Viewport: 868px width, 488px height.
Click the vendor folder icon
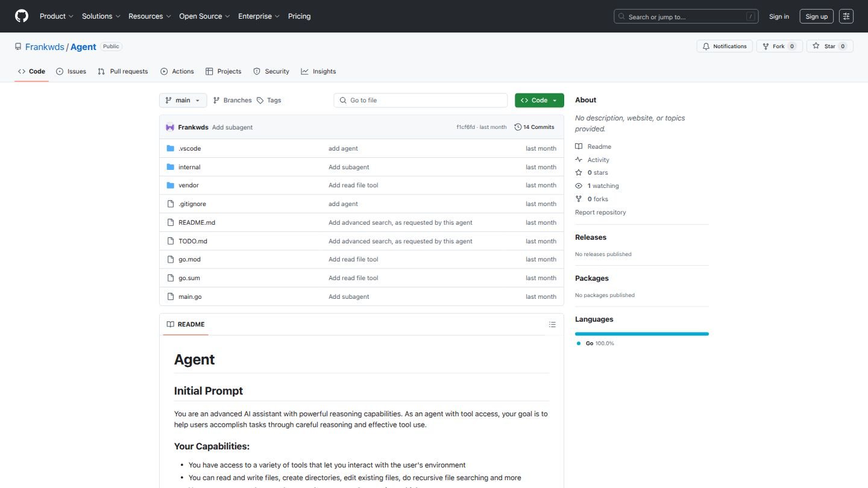171,185
